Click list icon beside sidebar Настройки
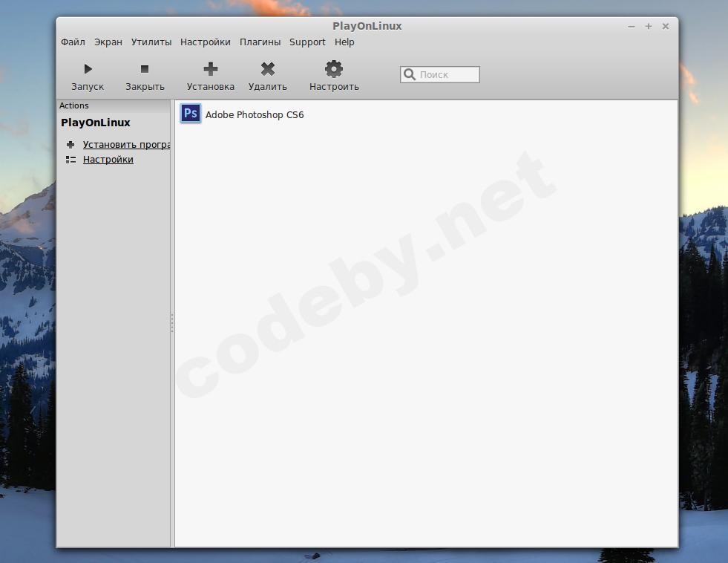The height and width of the screenshot is (563, 728). [x=70, y=160]
